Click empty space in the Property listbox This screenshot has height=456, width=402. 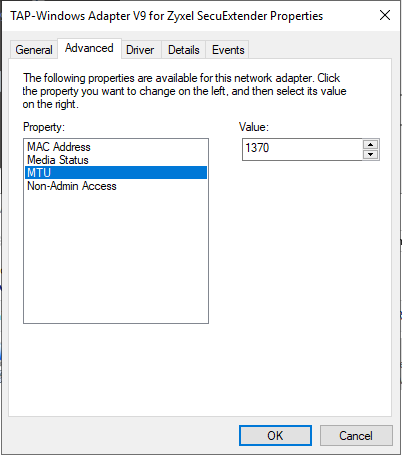[116, 257]
